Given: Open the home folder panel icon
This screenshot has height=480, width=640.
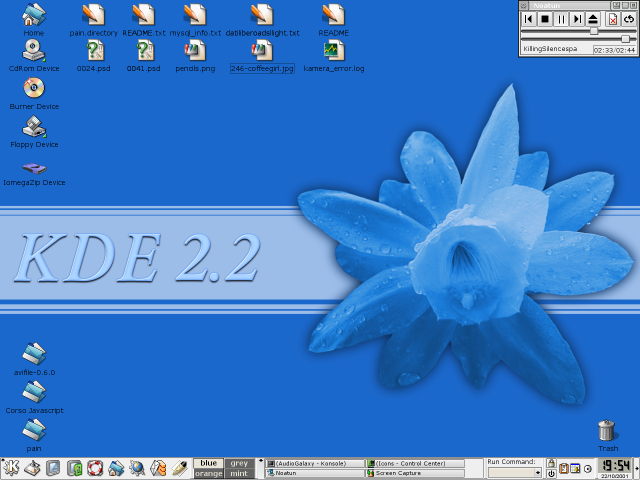Looking at the screenshot, I should point(116,469).
